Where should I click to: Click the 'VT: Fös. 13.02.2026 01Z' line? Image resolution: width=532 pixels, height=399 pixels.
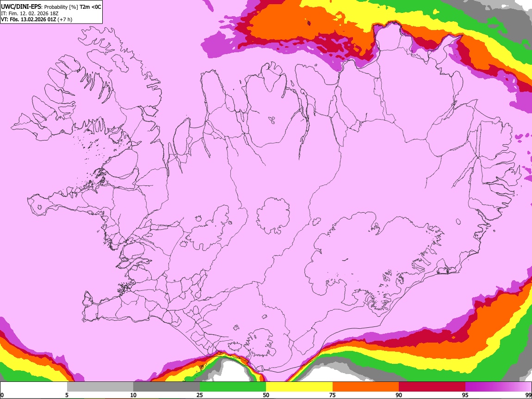click(28, 19)
